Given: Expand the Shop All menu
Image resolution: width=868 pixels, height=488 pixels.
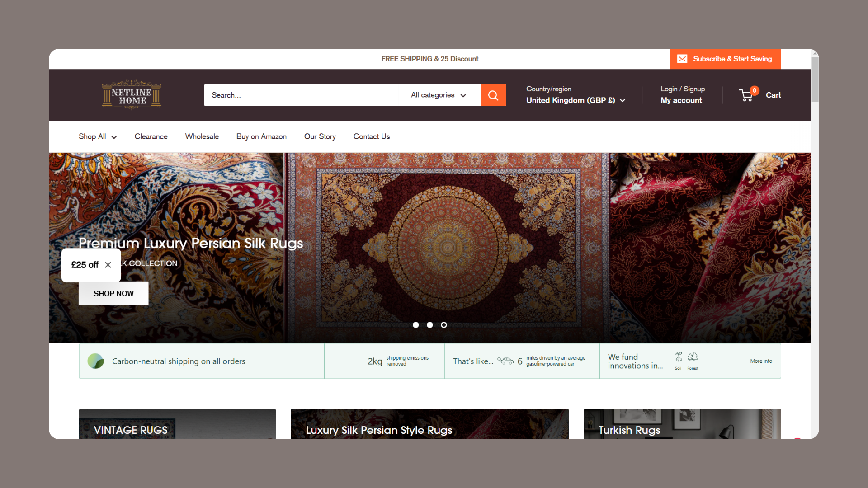Looking at the screenshot, I should click(97, 136).
